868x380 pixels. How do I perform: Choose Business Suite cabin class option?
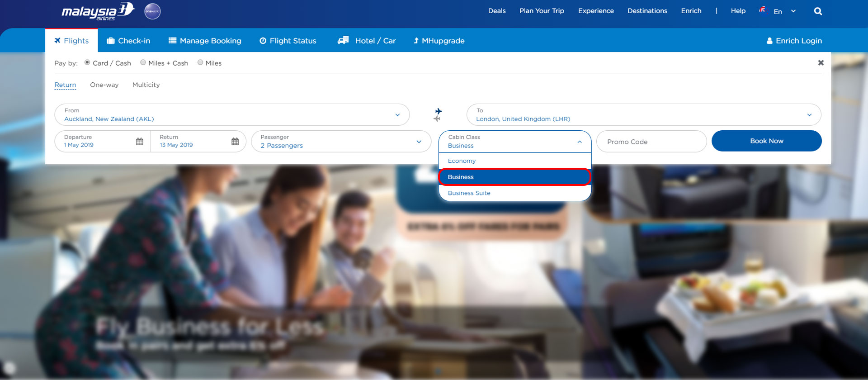click(x=515, y=193)
